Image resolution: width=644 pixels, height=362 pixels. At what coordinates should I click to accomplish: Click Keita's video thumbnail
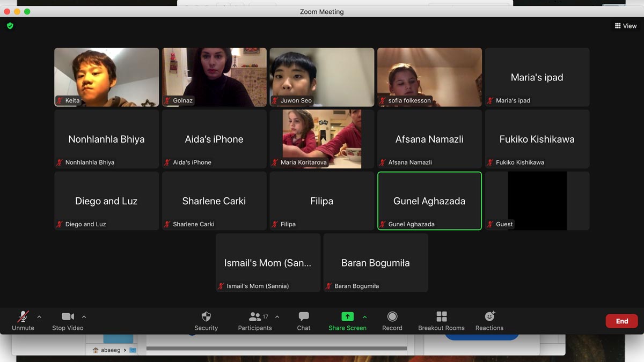coord(106,77)
